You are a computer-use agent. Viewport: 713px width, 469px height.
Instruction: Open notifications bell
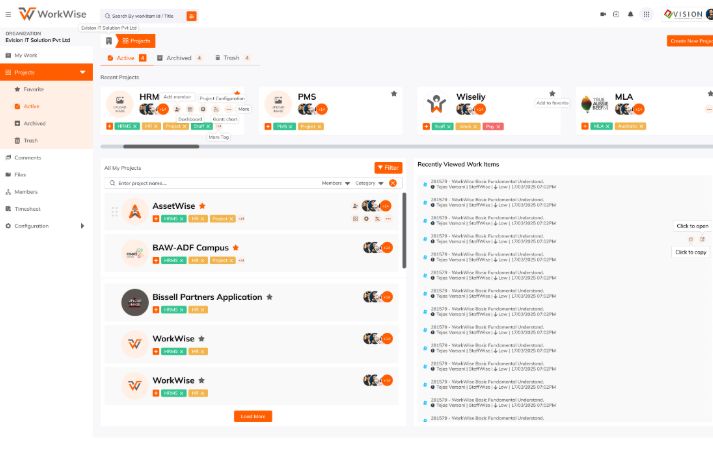point(630,14)
